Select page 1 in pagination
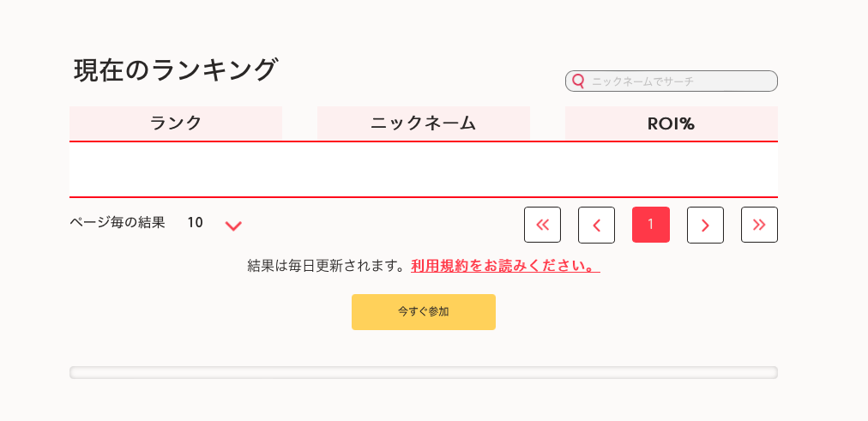Screen dimensions: 868x421 650,225
